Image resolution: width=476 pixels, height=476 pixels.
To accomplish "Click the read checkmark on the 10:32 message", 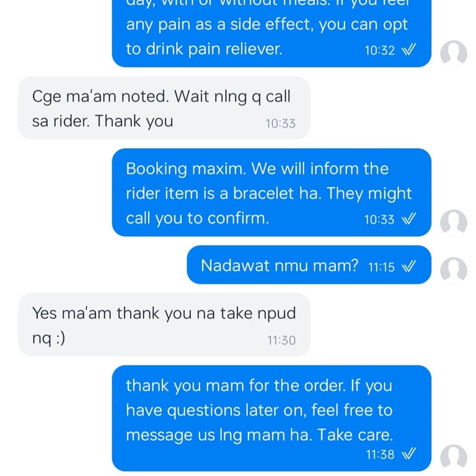I will [x=408, y=50].
